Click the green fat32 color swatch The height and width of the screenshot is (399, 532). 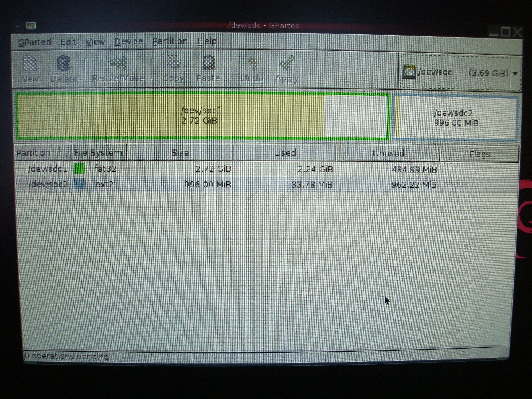(x=79, y=168)
